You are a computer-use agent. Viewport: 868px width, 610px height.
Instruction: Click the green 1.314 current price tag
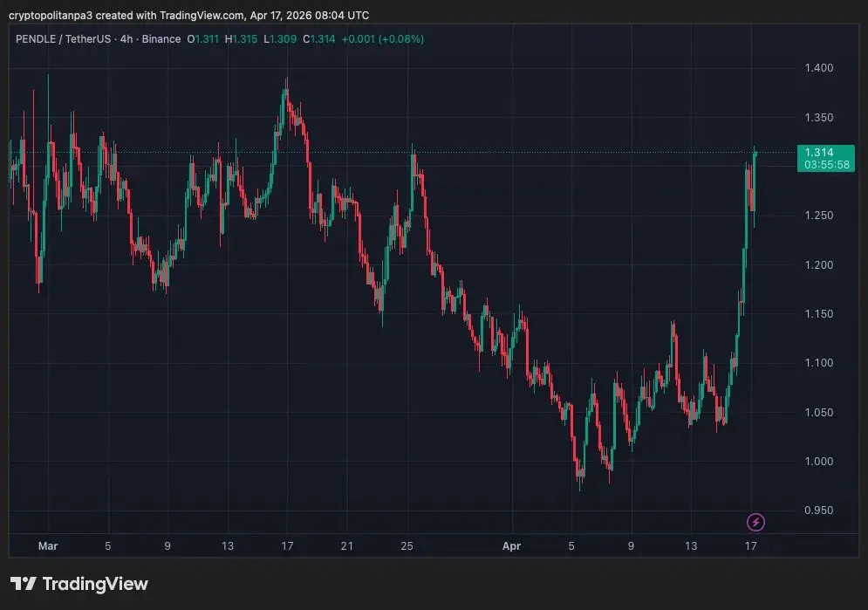coord(819,152)
